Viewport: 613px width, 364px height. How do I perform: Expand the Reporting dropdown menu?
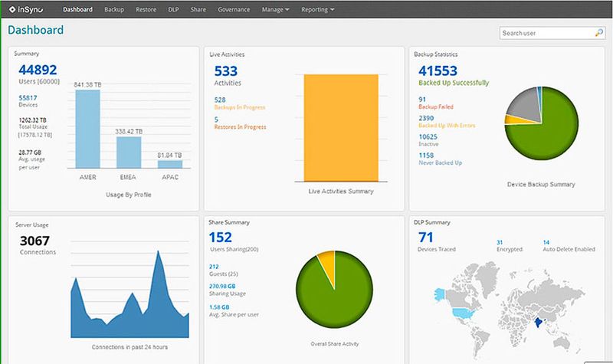(318, 10)
